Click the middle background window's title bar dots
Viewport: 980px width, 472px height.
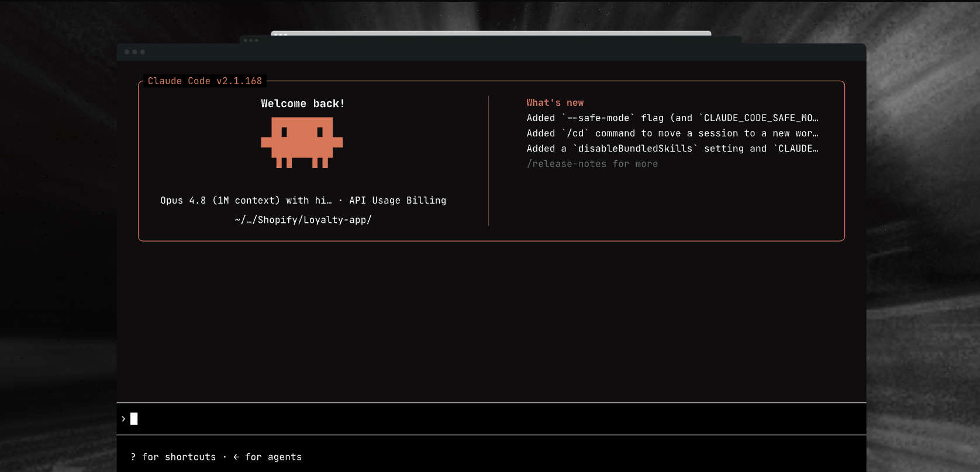[x=251, y=40]
